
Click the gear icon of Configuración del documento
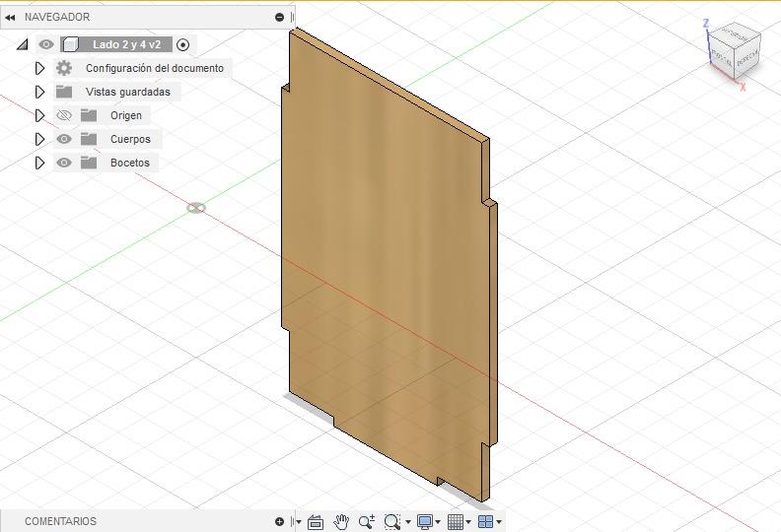pos(64,68)
